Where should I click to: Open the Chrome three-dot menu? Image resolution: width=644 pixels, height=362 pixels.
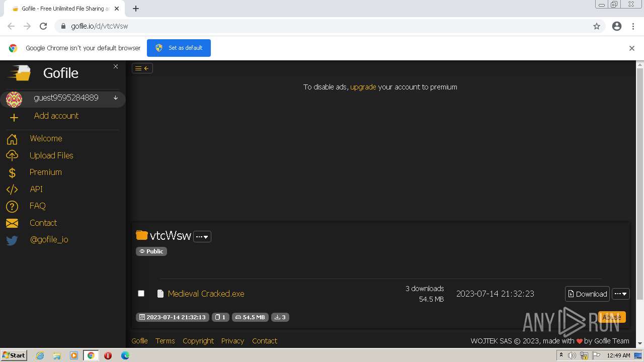tap(633, 26)
